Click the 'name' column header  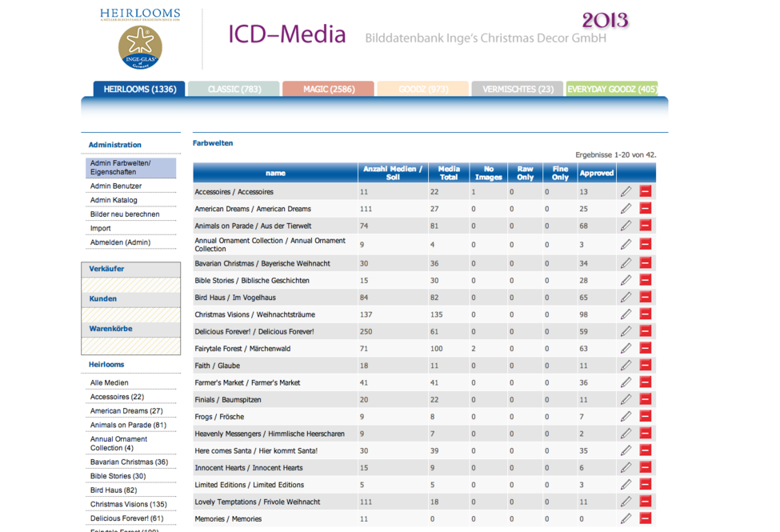click(x=275, y=173)
